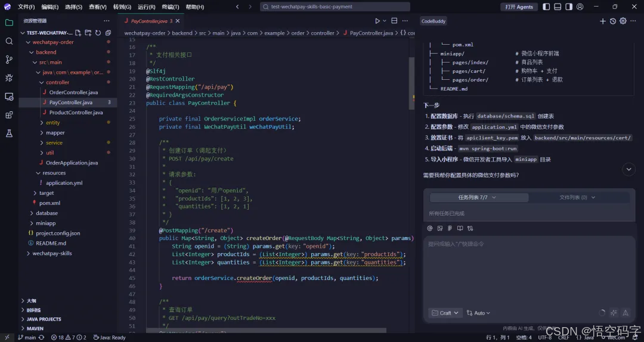Expand the task list 7/7 dropdown
The width and height of the screenshot is (644, 342).
click(479, 197)
